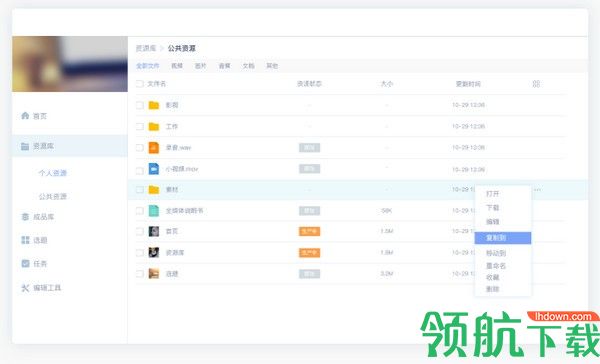Switch to the 其他 tab
Screen dimensions: 600x364
tap(272, 66)
